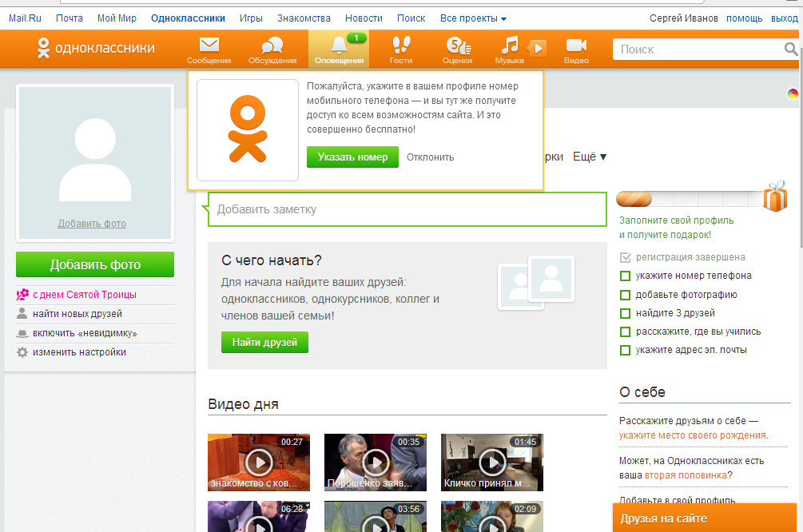This screenshot has width=803, height=532.
Task: Open the Друзья на сайте panel
Action: coord(705,518)
